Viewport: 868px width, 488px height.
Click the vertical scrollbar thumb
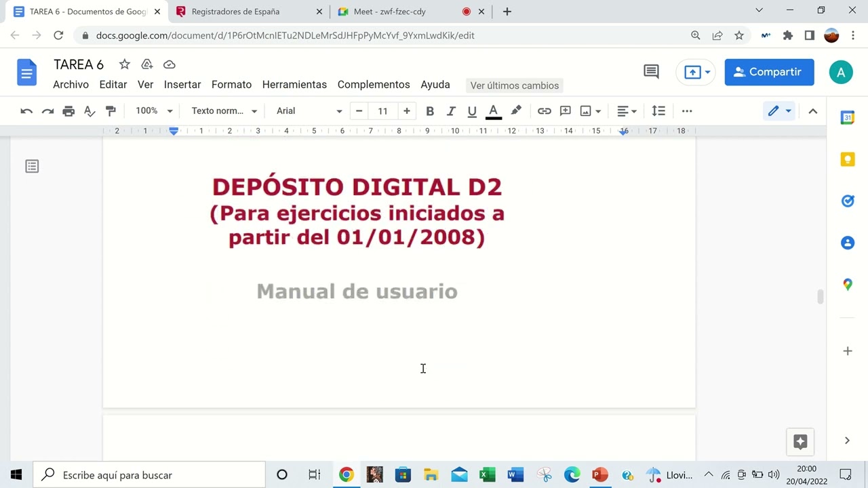click(x=820, y=297)
